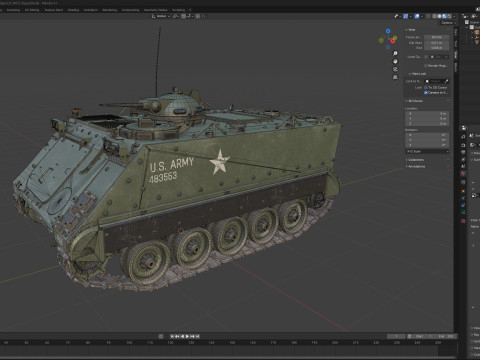
Task: Jump to timeline start frame
Action: pyautogui.click(x=172, y=336)
